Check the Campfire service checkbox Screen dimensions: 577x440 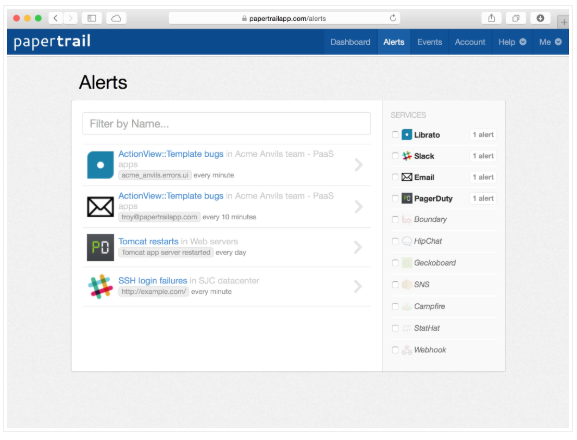coord(395,306)
